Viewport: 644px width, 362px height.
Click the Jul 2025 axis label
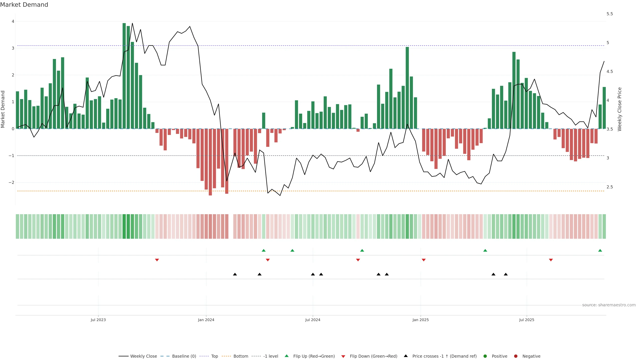pyautogui.click(x=527, y=320)
